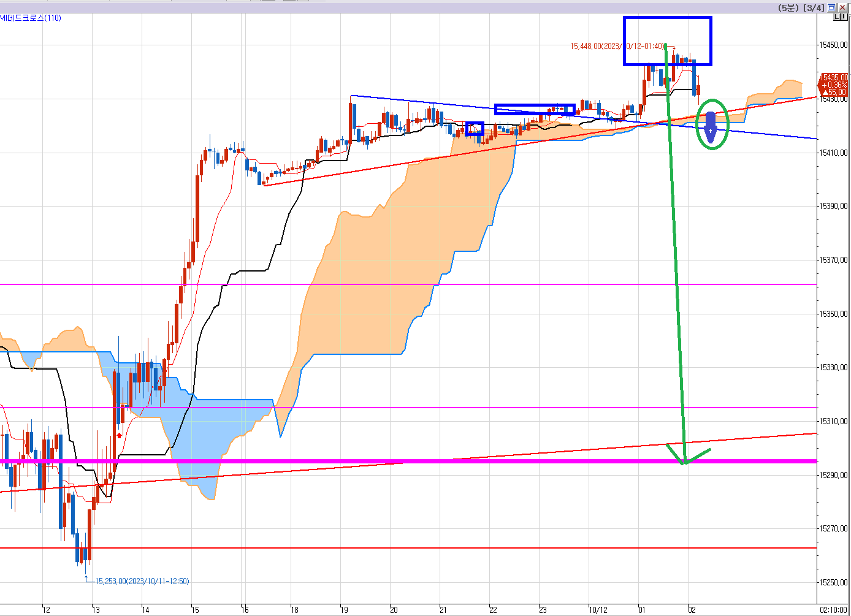Click the 16 hour label on time axis
Viewport: 851px width, 616px height.
(x=245, y=610)
